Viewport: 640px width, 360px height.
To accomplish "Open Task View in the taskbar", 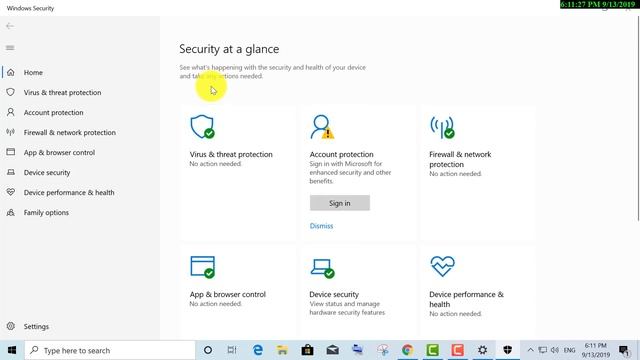I will click(232, 350).
